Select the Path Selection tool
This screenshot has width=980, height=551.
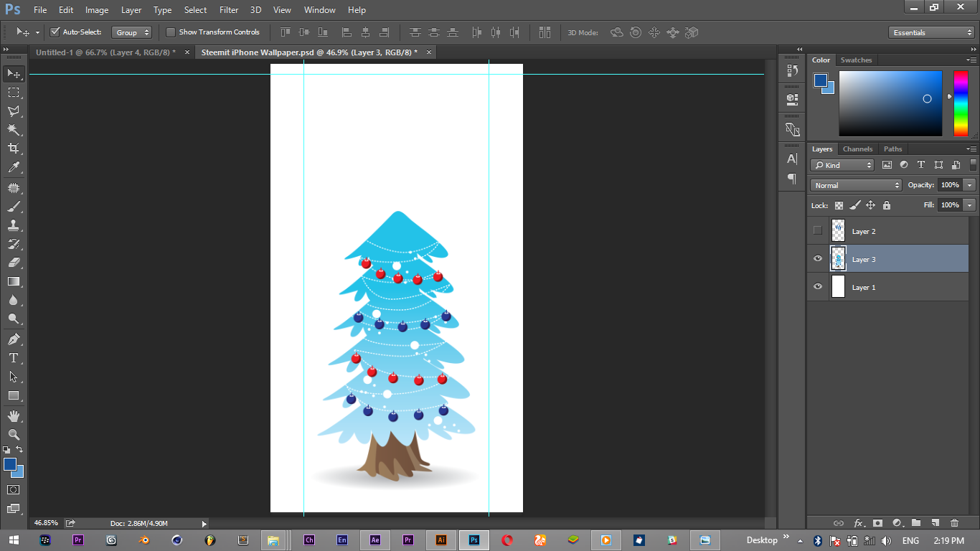pyautogui.click(x=14, y=377)
